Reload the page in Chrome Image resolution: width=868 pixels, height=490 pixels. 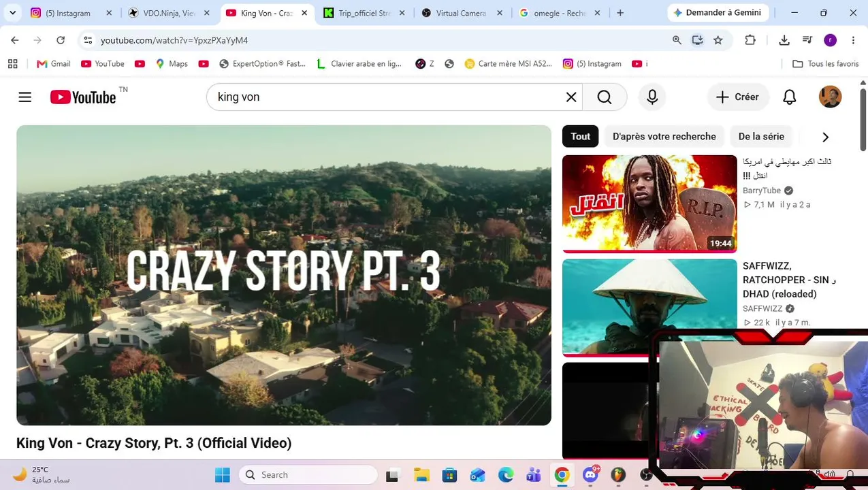coord(61,40)
